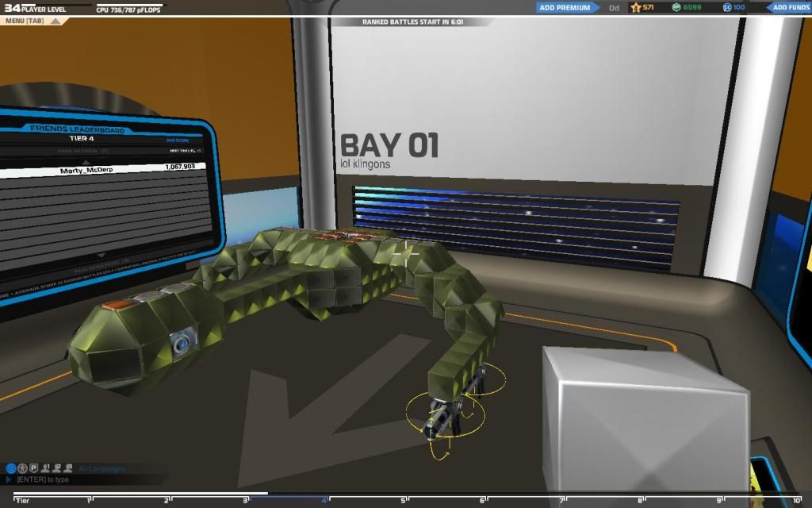
Task: Click the CPU 736/787 pFLOPS readout
Action: [128, 10]
